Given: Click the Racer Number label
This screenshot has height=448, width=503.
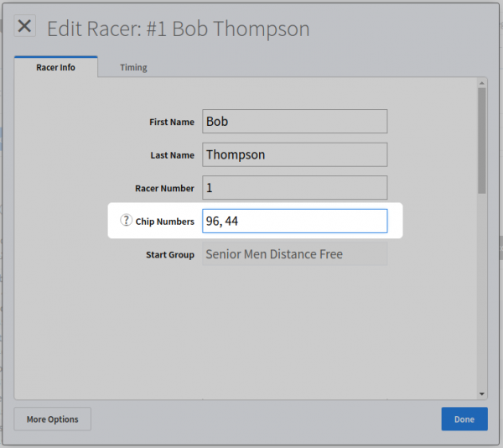Looking at the screenshot, I should [x=164, y=189].
